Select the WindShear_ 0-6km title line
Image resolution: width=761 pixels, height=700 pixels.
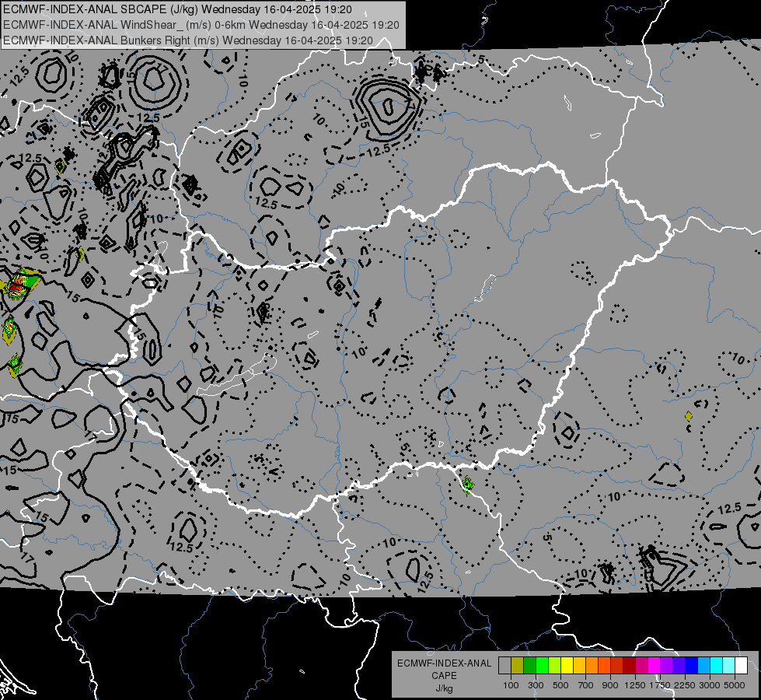[x=201, y=25]
